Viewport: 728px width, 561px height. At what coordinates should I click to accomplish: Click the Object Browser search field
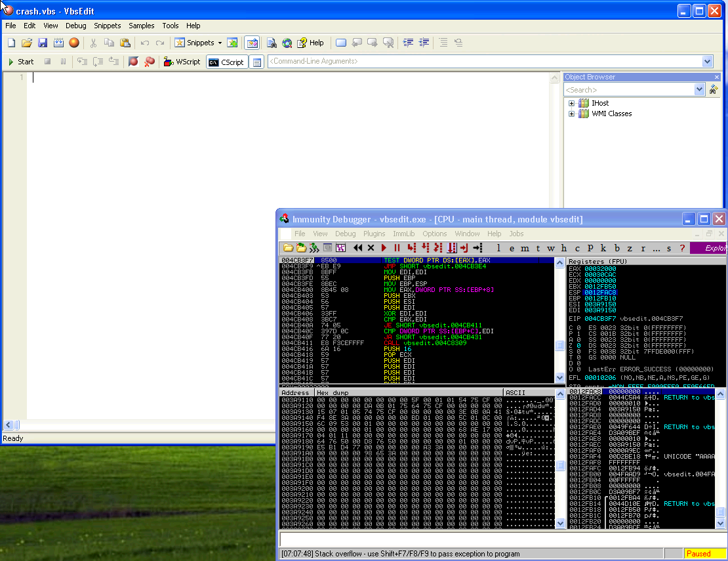(629, 90)
